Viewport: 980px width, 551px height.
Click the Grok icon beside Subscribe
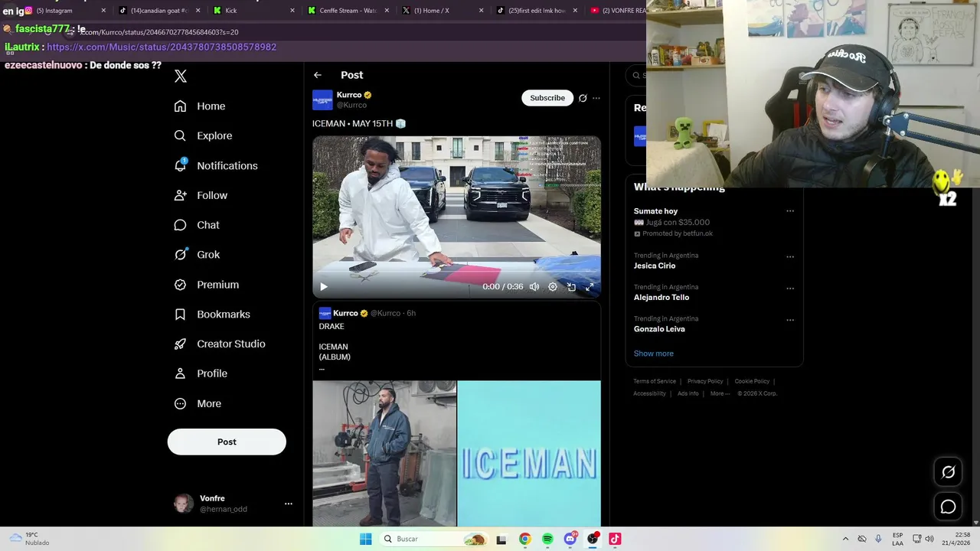(x=583, y=98)
